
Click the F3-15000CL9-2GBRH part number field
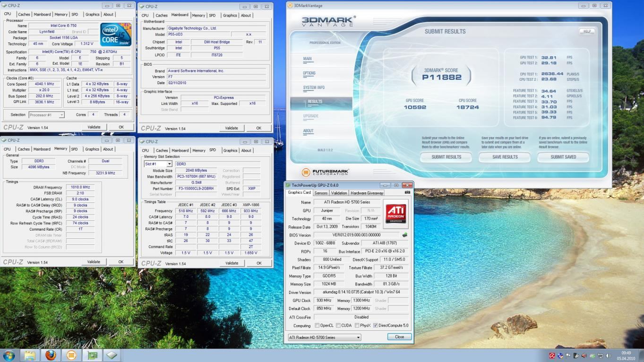pyautogui.click(x=196, y=189)
